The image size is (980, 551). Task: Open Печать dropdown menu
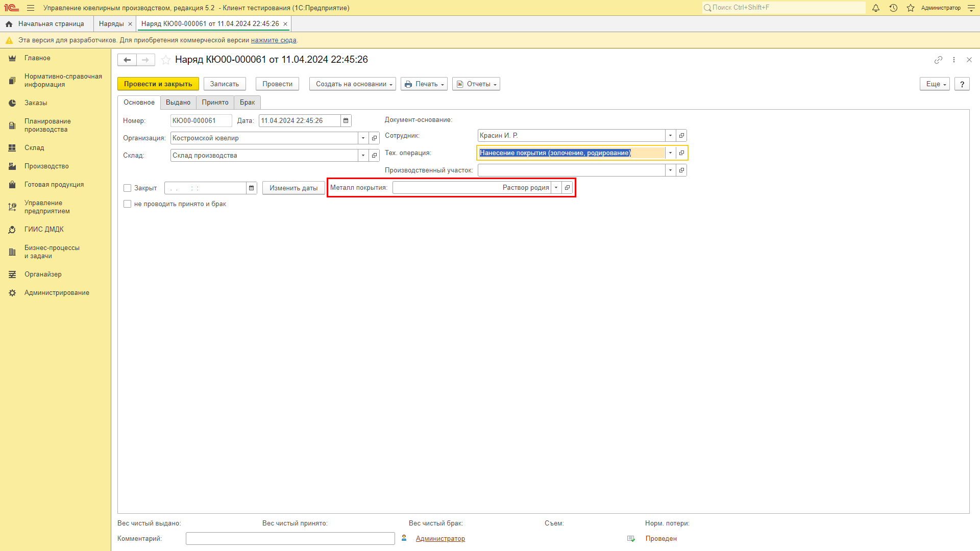[424, 84]
